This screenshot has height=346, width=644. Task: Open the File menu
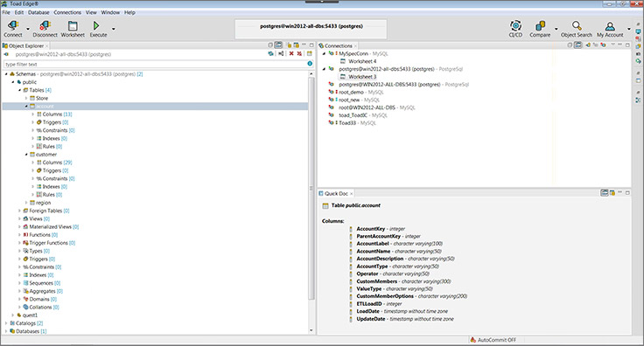(x=6, y=12)
